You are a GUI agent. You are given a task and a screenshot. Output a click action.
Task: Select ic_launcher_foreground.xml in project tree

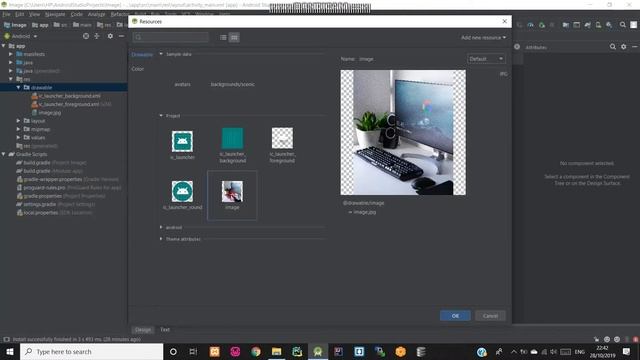(x=65, y=104)
